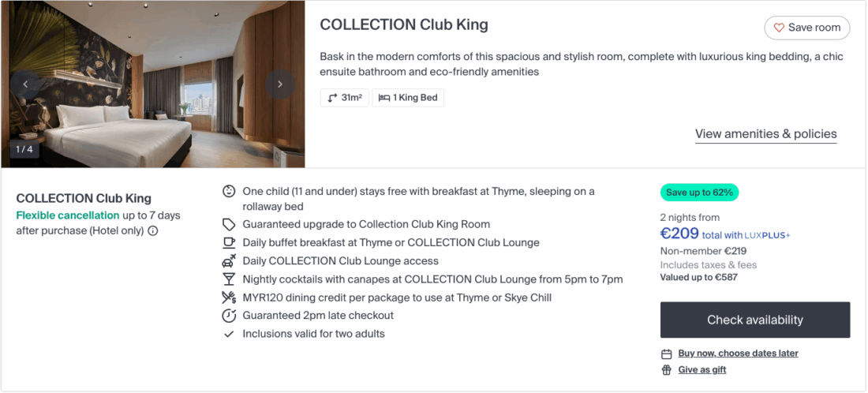Toggle the Save room button
This screenshot has width=868, height=393.
tap(806, 28)
